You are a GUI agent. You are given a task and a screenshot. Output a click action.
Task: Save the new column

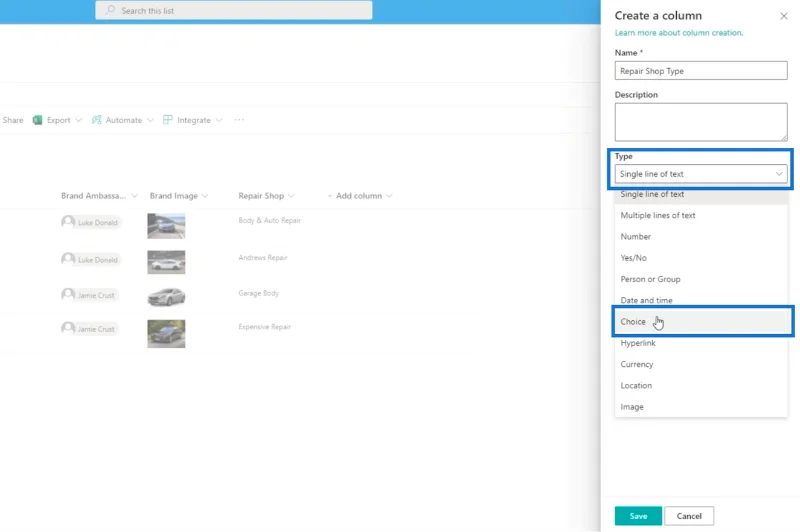pos(638,516)
